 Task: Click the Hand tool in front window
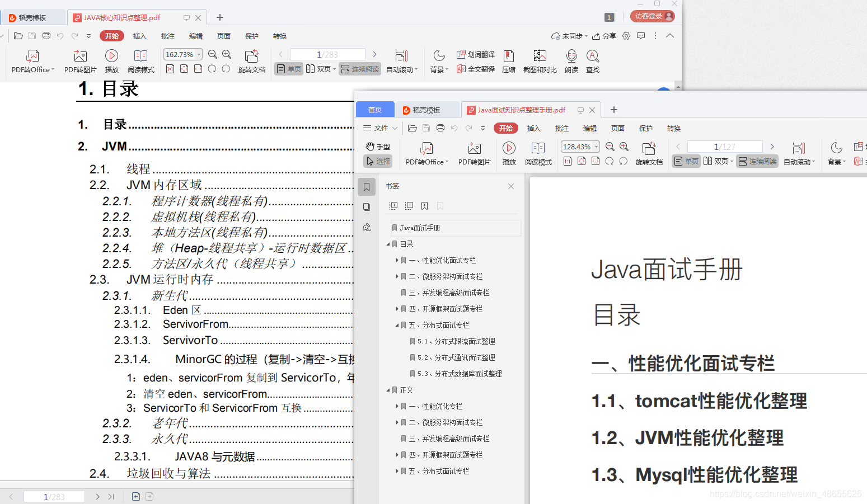pos(378,147)
